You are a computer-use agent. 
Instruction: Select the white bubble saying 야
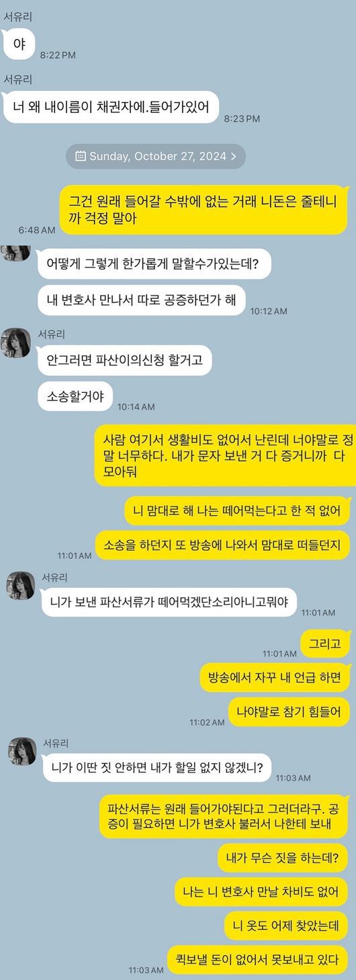19,46
